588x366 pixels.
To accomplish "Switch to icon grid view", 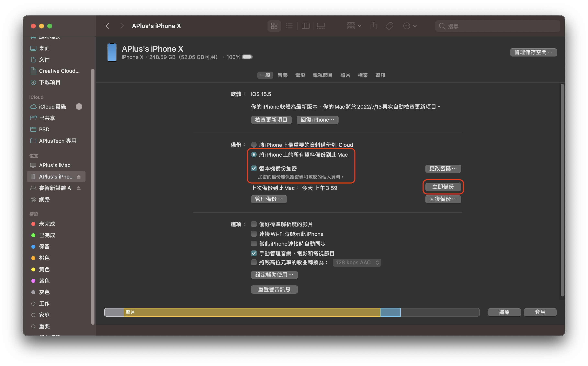I will coord(274,26).
